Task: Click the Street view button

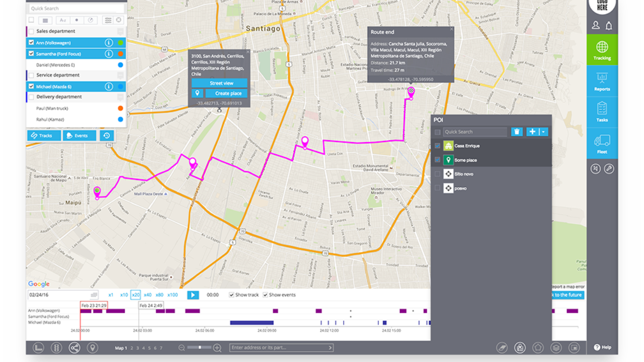Action: pyautogui.click(x=221, y=83)
